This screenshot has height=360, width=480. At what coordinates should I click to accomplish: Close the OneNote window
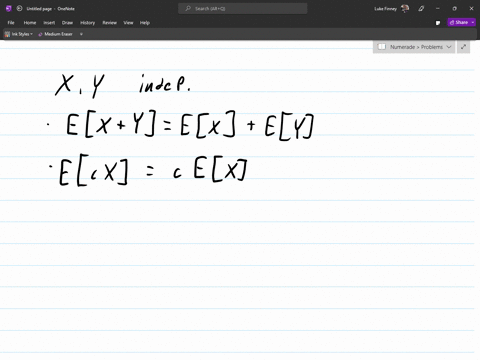(471, 9)
